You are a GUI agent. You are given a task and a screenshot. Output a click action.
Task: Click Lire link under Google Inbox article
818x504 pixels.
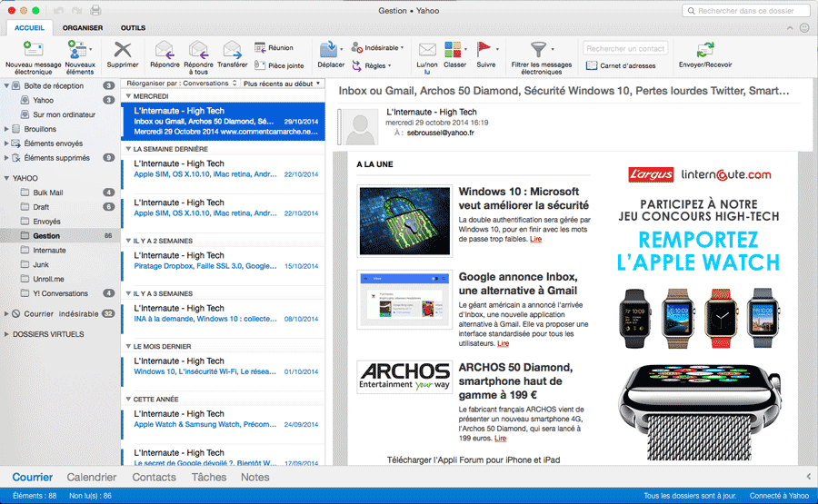[x=503, y=343]
